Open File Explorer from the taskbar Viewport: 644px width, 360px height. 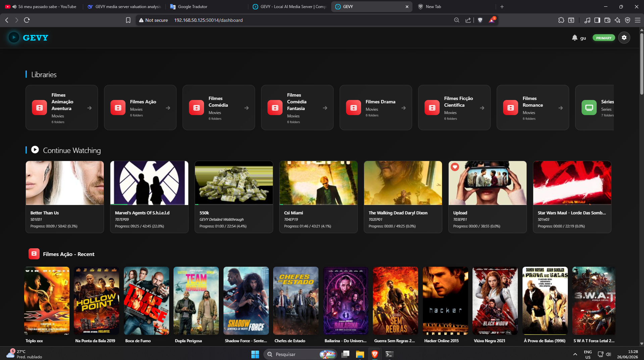pyautogui.click(x=360, y=354)
